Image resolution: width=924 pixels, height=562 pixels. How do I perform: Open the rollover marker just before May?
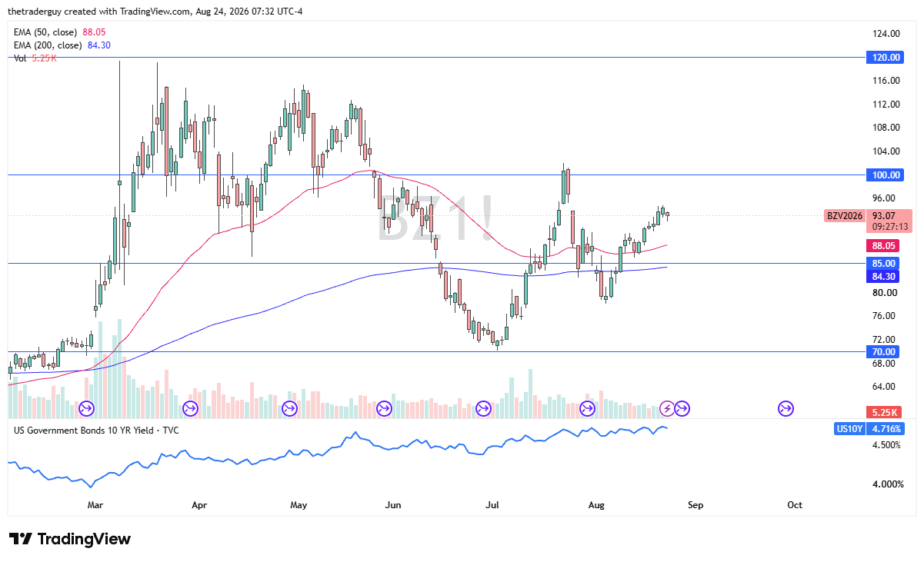(290, 408)
